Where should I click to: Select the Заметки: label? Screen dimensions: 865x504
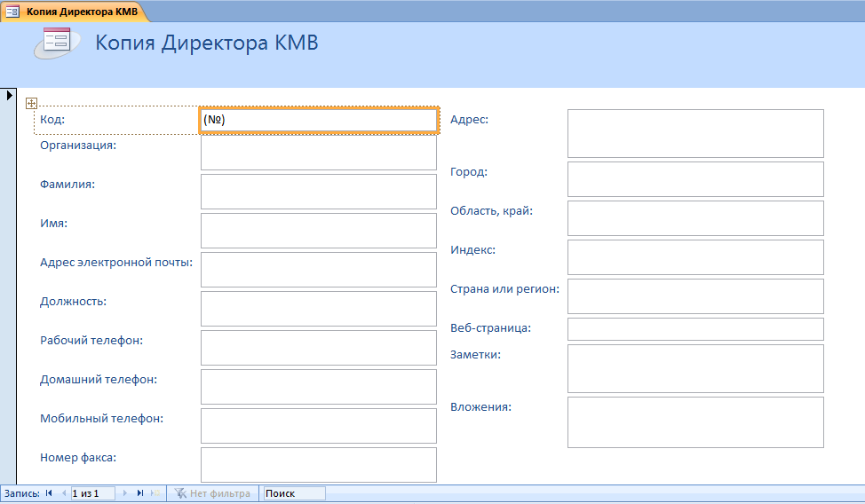pos(475,355)
